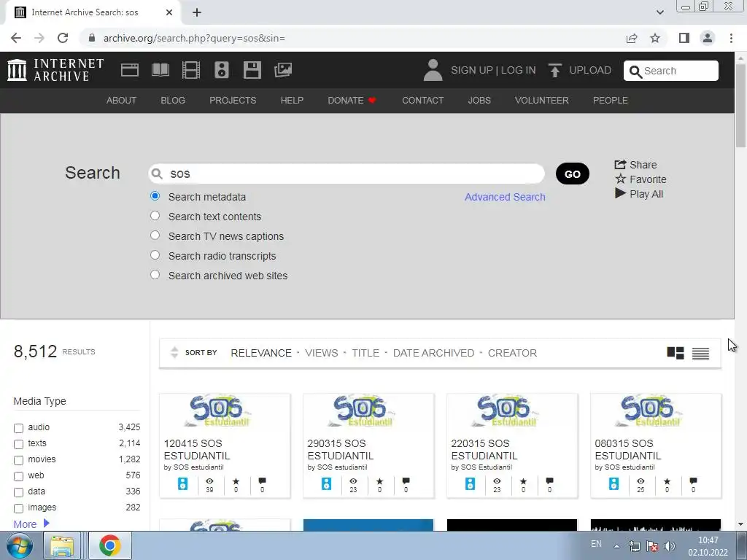Expand More media types
Viewport: 747px width, 560px height.
click(31, 524)
